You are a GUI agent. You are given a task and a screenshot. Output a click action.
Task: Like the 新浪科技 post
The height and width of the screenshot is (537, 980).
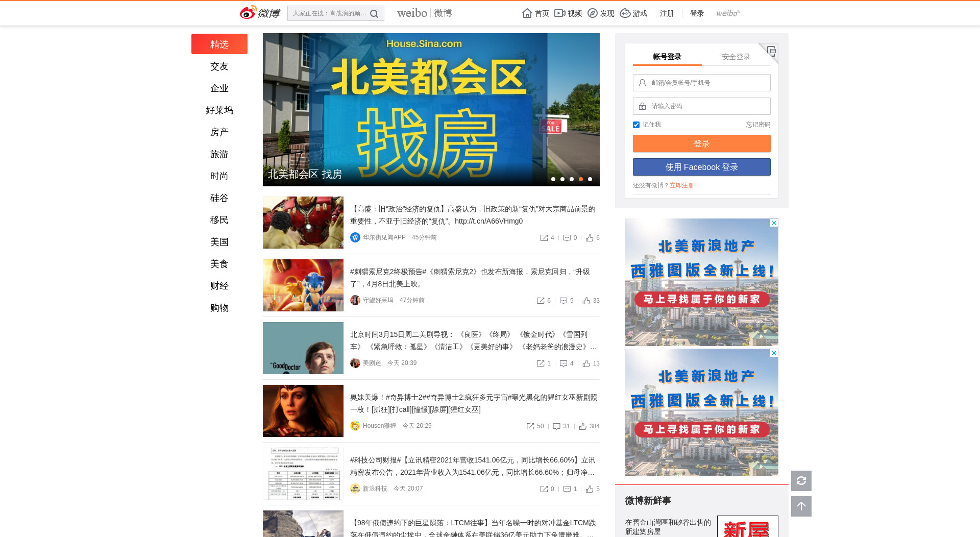coord(590,489)
